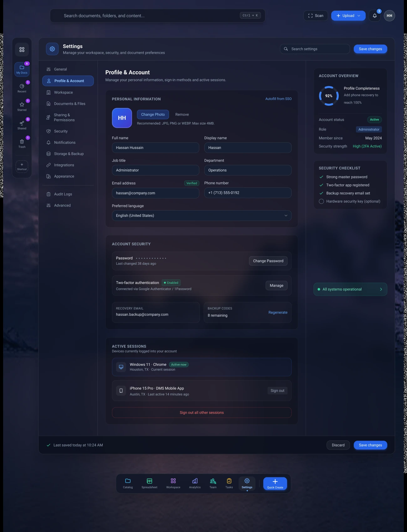The height and width of the screenshot is (532, 407).
Task: Click the HH profile photo tile
Action: coord(122,118)
